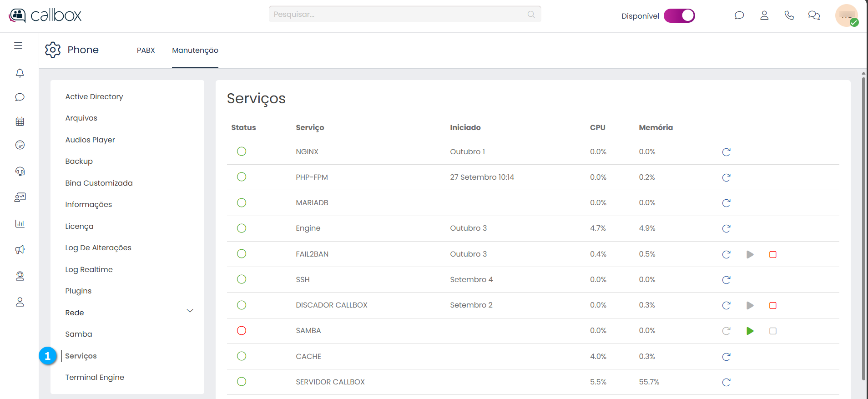Open the hamburger menu to expand sidebar
868x399 pixels.
[18, 45]
